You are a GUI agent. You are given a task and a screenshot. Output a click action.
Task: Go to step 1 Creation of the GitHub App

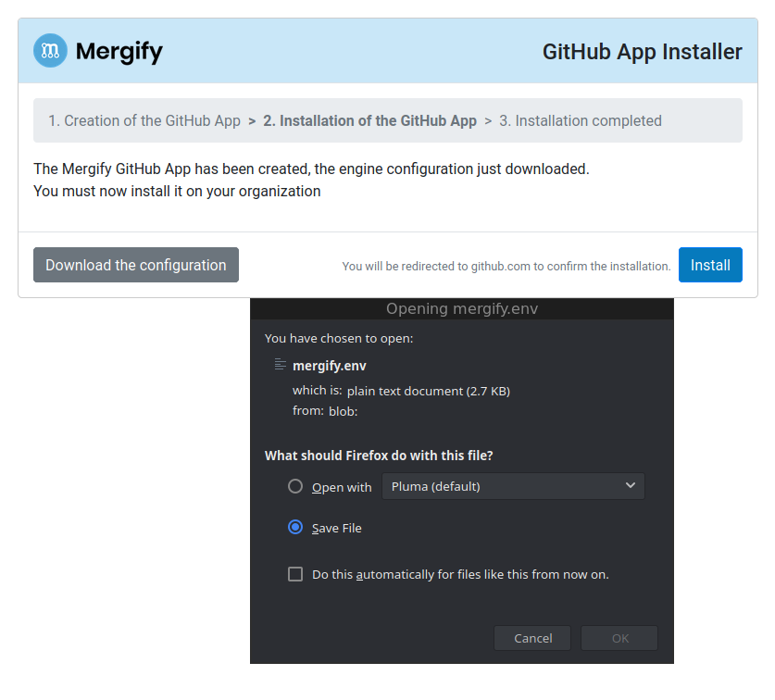pyautogui.click(x=144, y=120)
